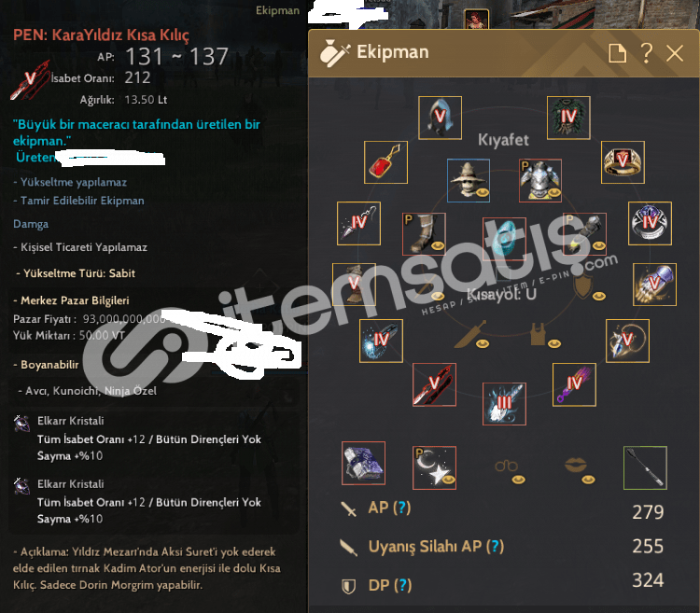Click the silver armor outfit slot
Screen dimensions: 700x613
coord(540,180)
